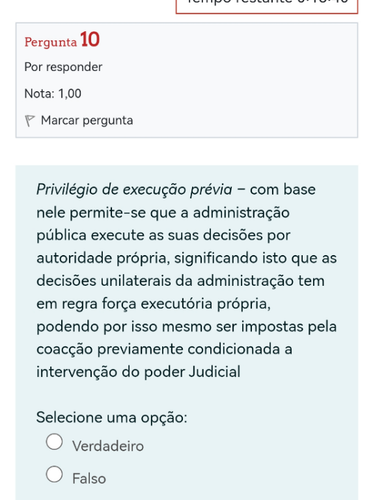Viewport: 373px width, 500px height.
Task: Select the Falso radio button
Action: [x=54, y=474]
